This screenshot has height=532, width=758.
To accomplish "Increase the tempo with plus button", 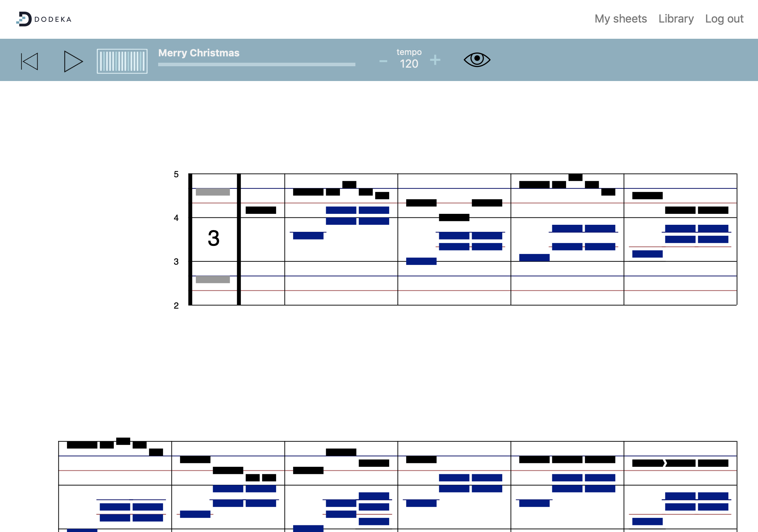I will click(x=435, y=60).
